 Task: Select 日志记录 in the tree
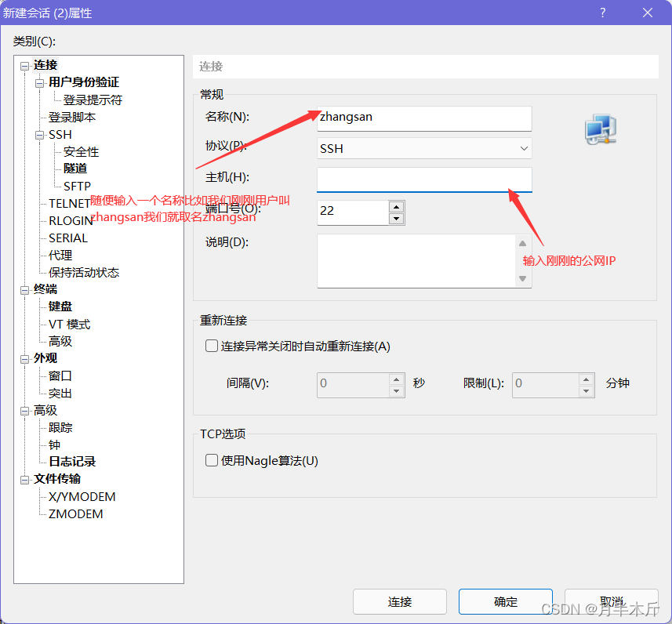click(72, 462)
